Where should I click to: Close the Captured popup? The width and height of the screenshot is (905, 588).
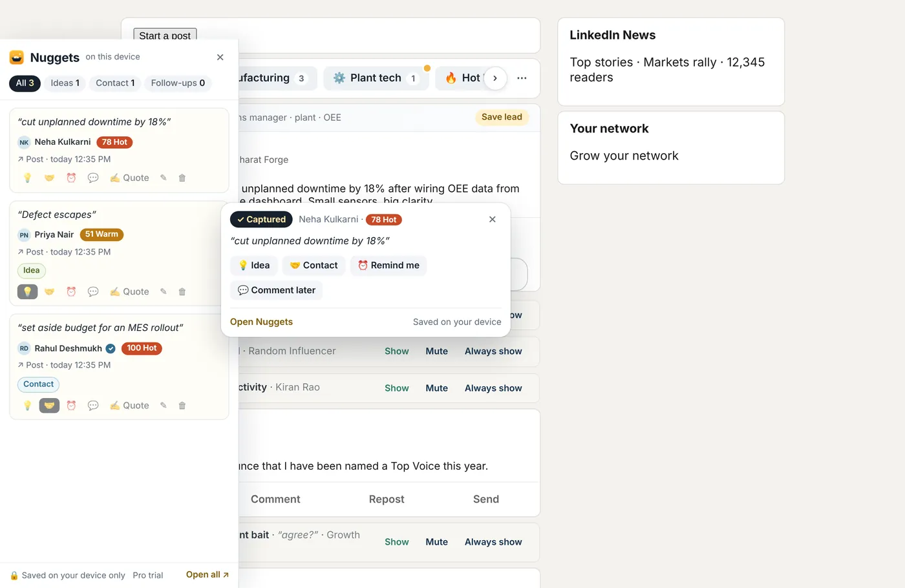click(493, 220)
